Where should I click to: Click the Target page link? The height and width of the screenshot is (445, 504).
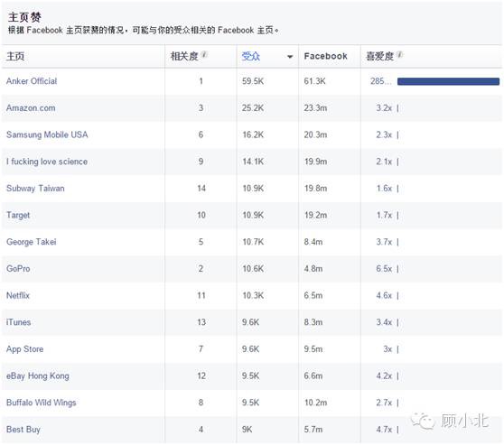18,215
